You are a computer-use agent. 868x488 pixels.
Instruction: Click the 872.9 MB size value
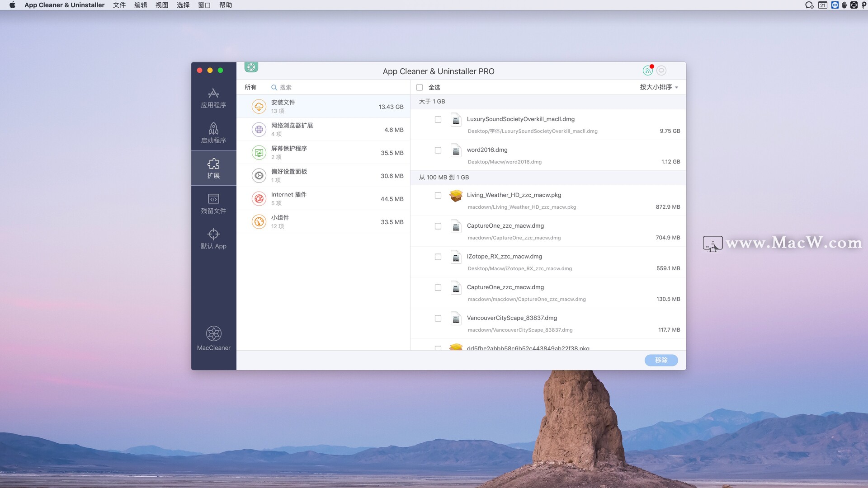point(668,207)
